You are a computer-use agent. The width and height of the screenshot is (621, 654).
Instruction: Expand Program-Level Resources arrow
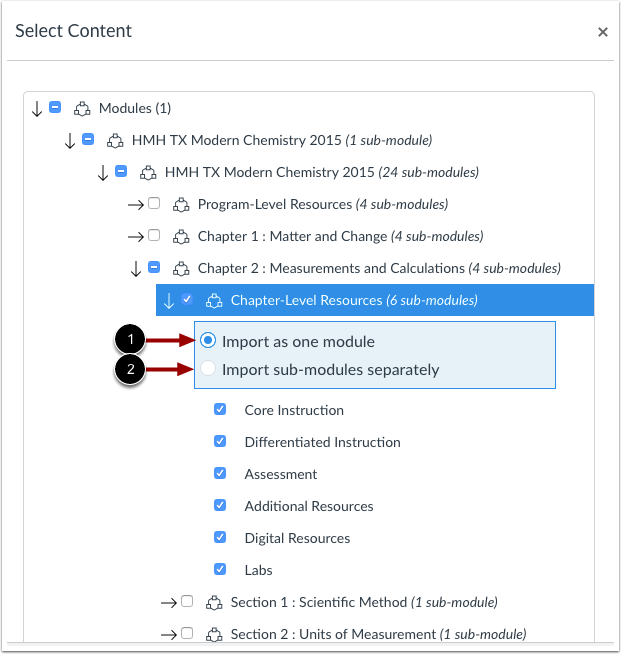pyautogui.click(x=136, y=205)
